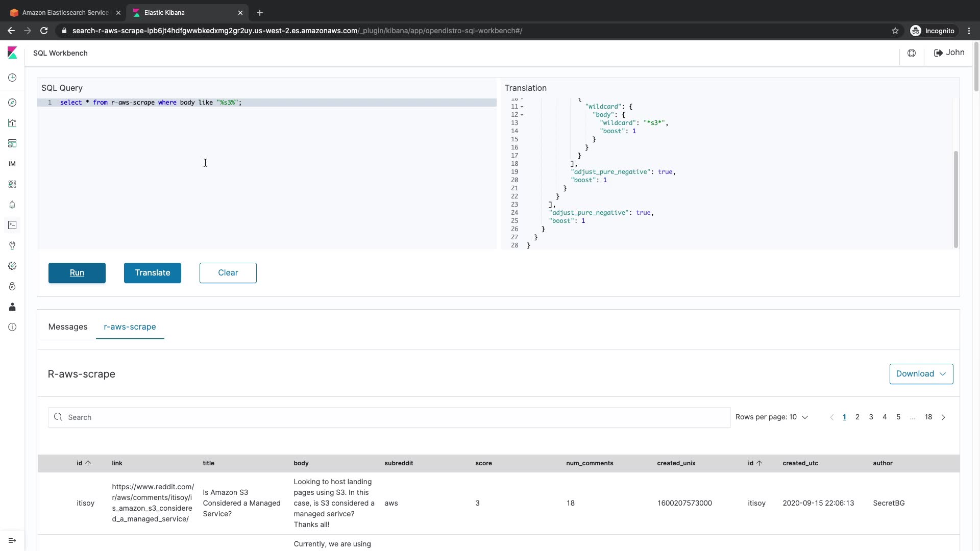The height and width of the screenshot is (551, 980).
Task: Open Rows per page dropdown
Action: (x=771, y=417)
